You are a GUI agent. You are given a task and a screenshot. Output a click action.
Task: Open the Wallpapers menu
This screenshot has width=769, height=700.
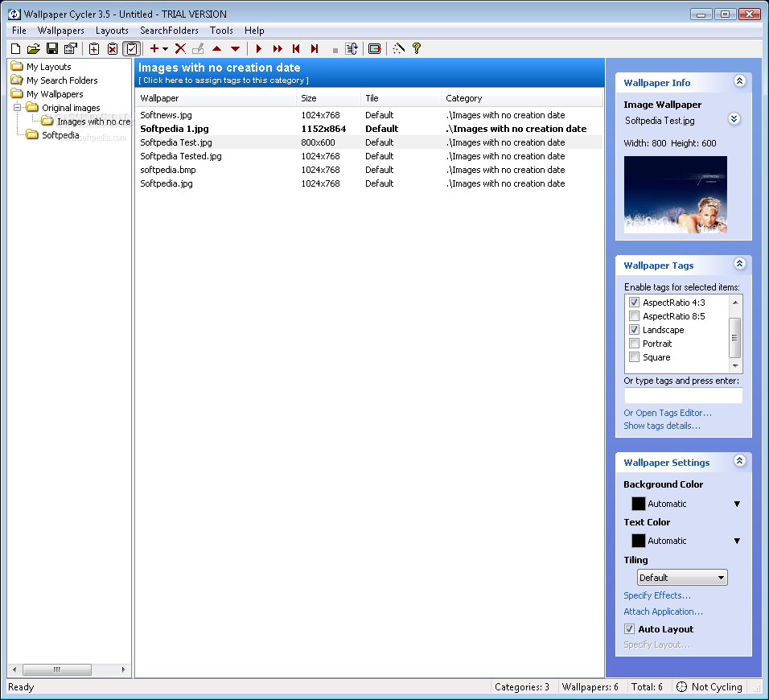tap(61, 31)
